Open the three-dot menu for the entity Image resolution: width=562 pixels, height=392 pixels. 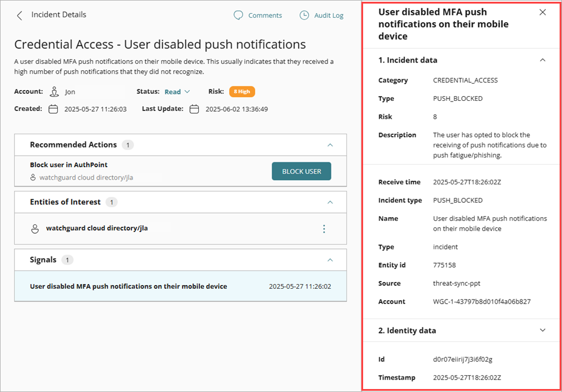[324, 229]
